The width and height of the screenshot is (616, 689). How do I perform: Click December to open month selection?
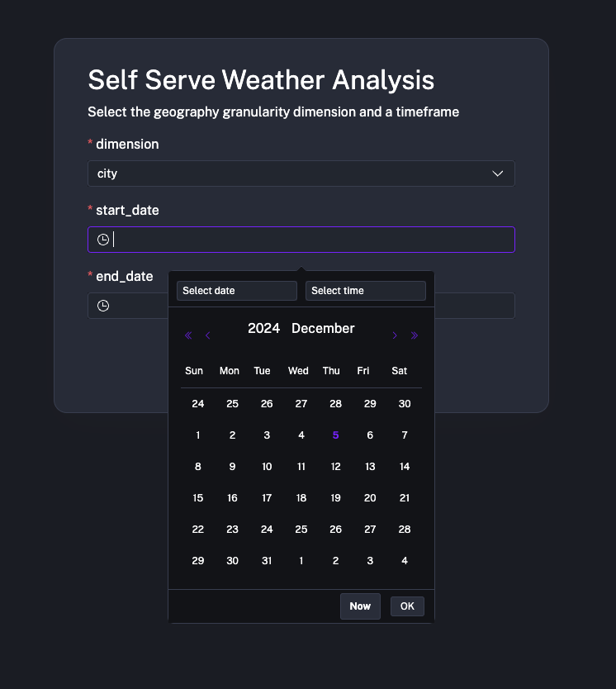[323, 328]
